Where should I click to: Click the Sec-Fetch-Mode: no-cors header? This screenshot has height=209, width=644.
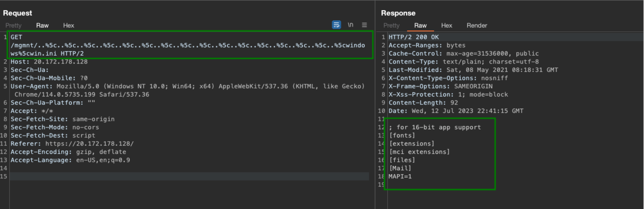pyautogui.click(x=55, y=127)
